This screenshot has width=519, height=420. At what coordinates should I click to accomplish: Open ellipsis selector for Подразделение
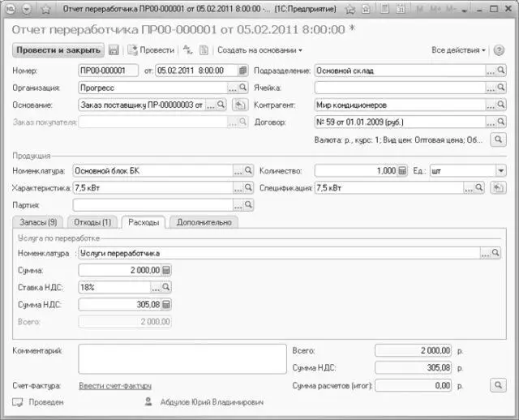491,71
